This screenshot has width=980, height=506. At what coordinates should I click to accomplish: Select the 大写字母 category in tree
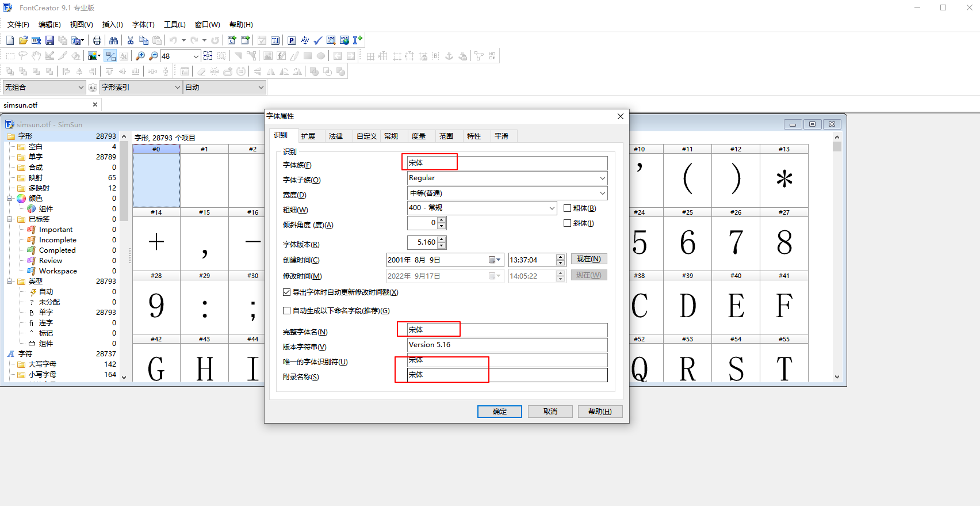coord(43,364)
